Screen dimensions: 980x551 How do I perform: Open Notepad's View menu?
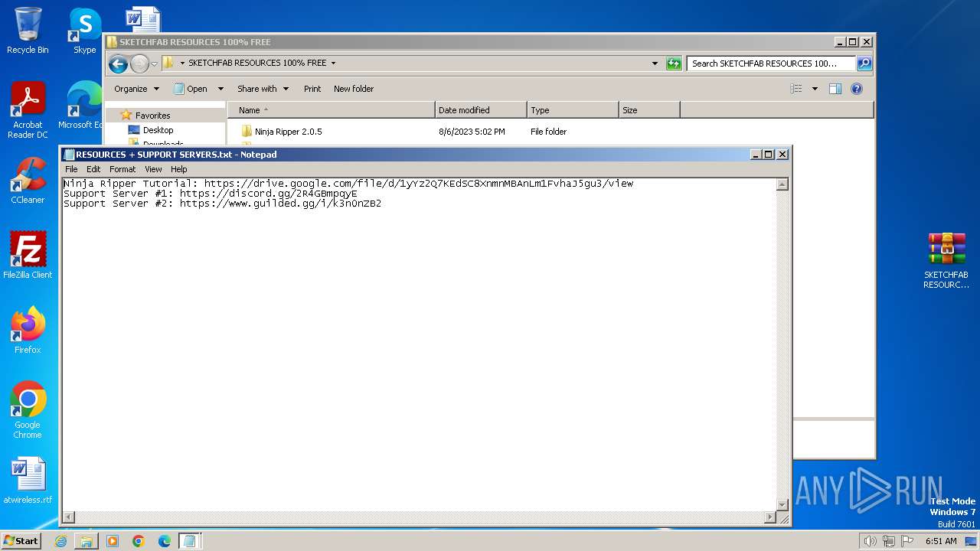tap(153, 169)
